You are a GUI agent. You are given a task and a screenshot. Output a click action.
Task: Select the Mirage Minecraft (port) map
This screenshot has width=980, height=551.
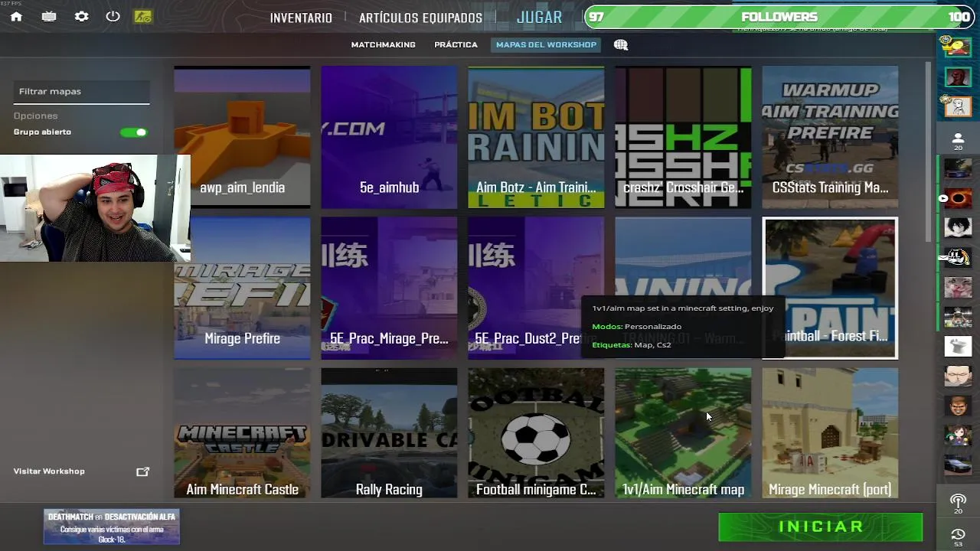(830, 433)
